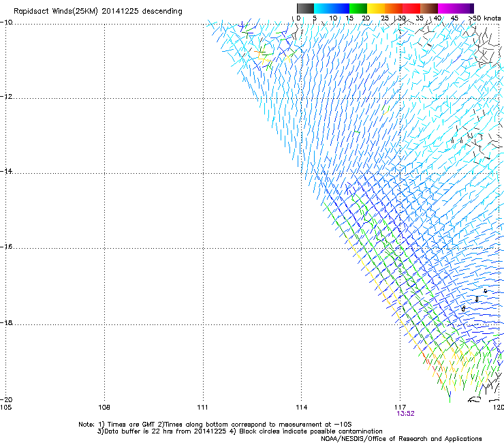
Task: Click the legend value '25'
Action: pyautogui.click(x=385, y=18)
